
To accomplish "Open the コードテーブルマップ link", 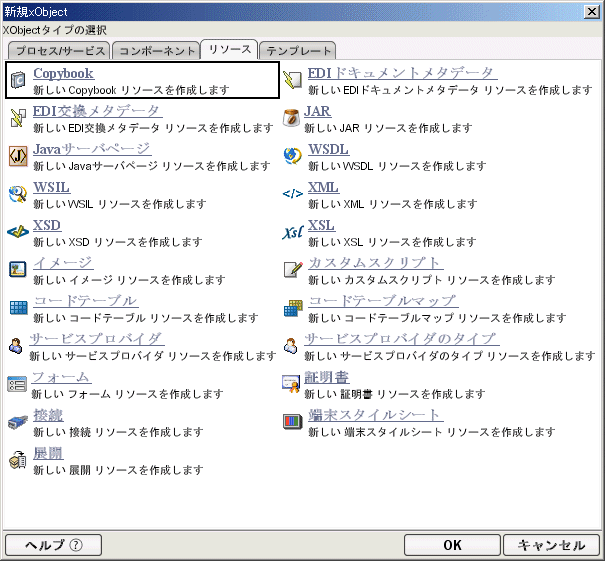I will pyautogui.click(x=383, y=301).
